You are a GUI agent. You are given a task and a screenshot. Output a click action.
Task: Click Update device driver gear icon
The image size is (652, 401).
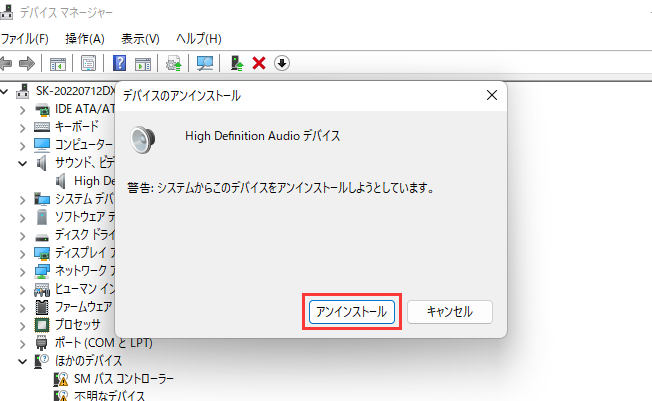pyautogui.click(x=174, y=64)
